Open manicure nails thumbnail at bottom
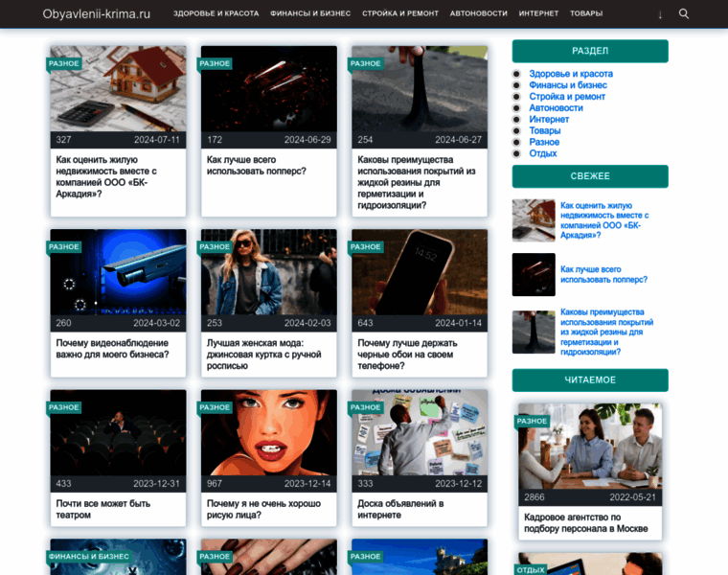Screen dimensions: 728x575 pyautogui.click(x=269, y=557)
